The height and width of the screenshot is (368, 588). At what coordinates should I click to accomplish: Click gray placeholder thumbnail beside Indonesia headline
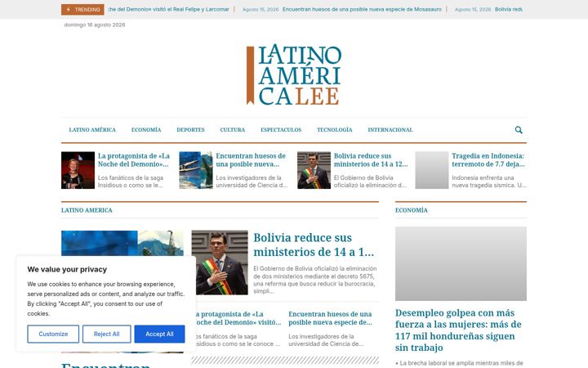click(432, 170)
